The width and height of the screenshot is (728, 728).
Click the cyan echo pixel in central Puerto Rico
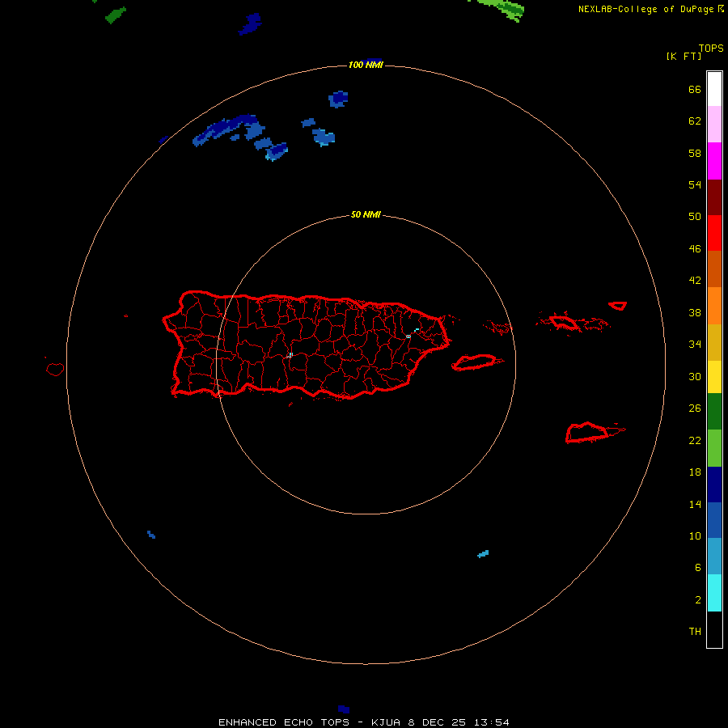pyautogui.click(x=290, y=355)
